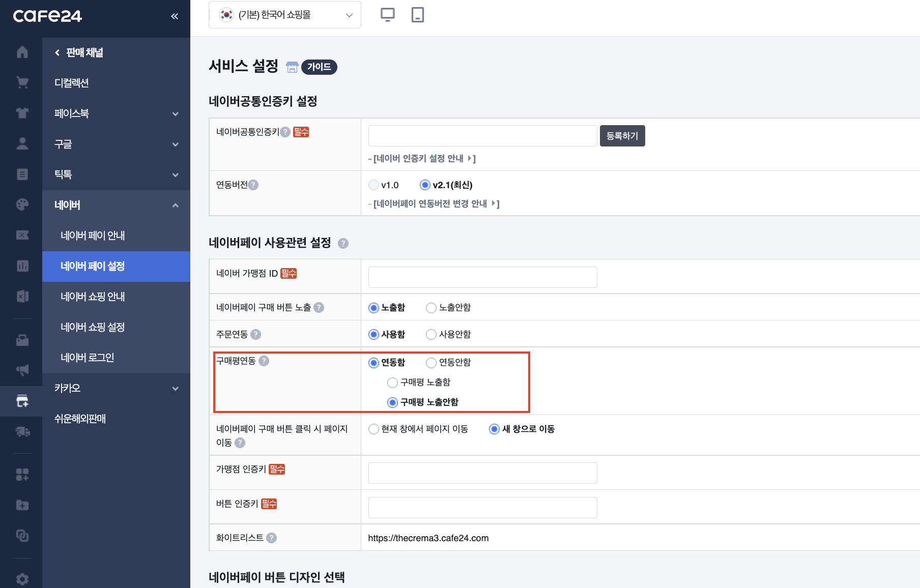920x588 pixels.
Task: Select 구매평 노출안함 radio
Action: 393,402
